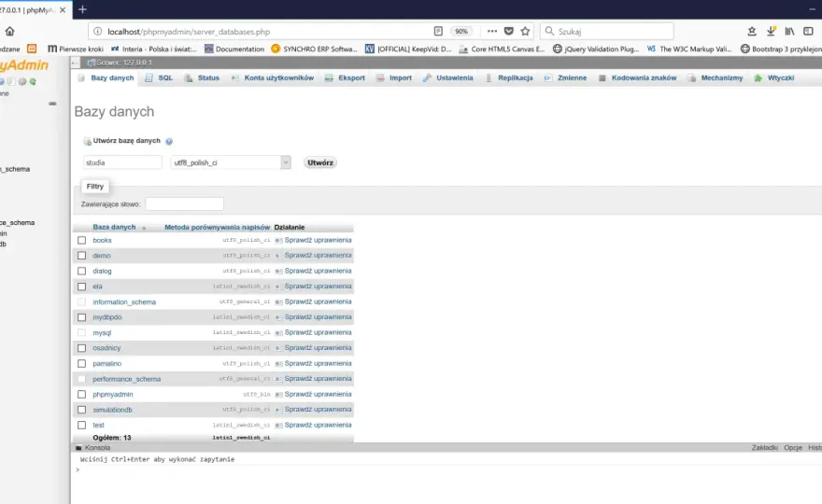The height and width of the screenshot is (504, 822).
Task: Collapse navigation with the arrow beside Serwer
Action: [76, 63]
